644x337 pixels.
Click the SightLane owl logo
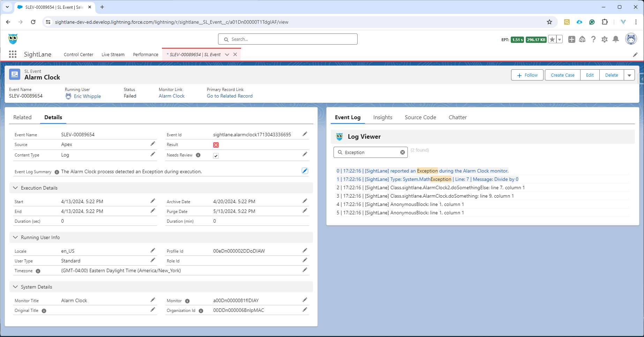pyautogui.click(x=13, y=39)
